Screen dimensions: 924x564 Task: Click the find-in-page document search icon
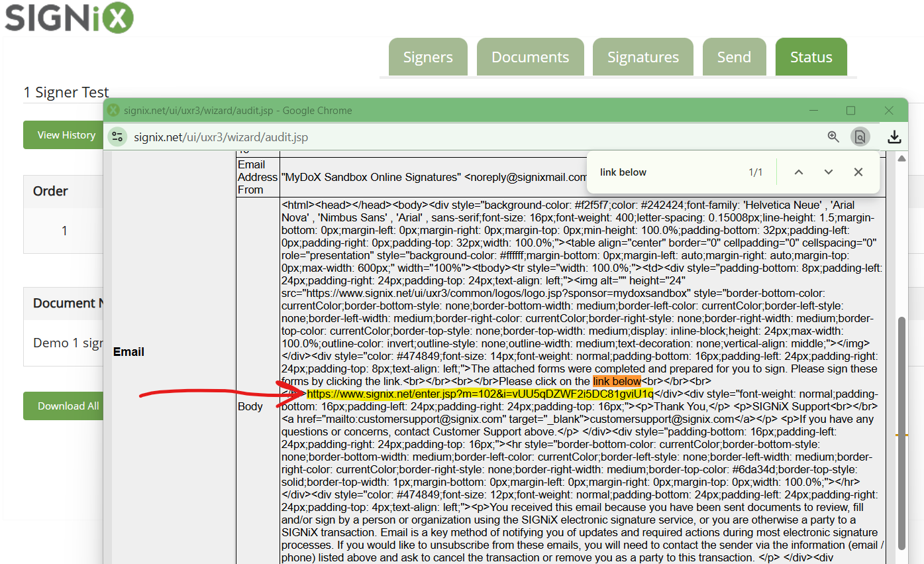click(x=860, y=137)
